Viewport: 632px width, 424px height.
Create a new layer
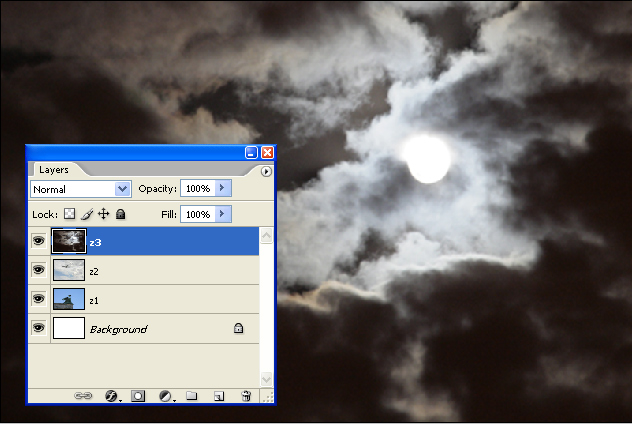[x=219, y=396]
